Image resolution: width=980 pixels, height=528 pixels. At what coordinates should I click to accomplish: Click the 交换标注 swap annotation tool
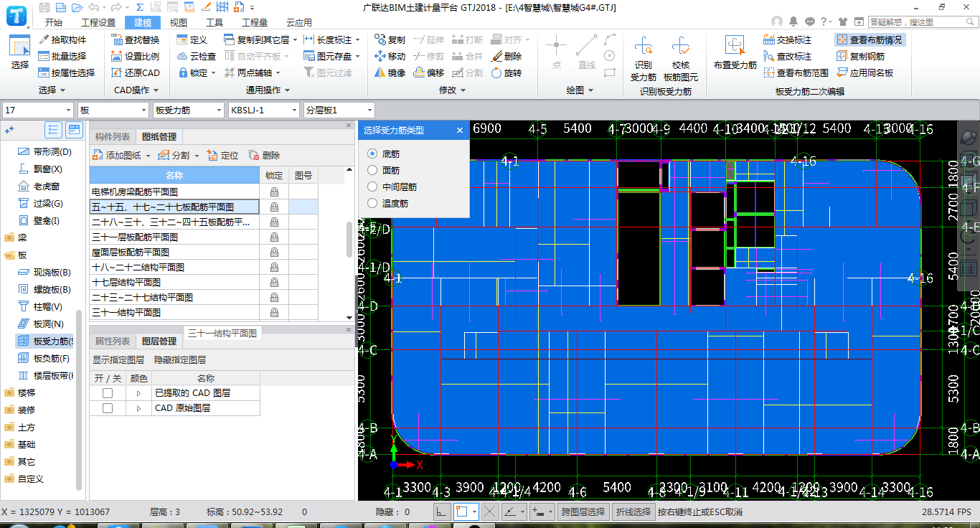(x=788, y=39)
